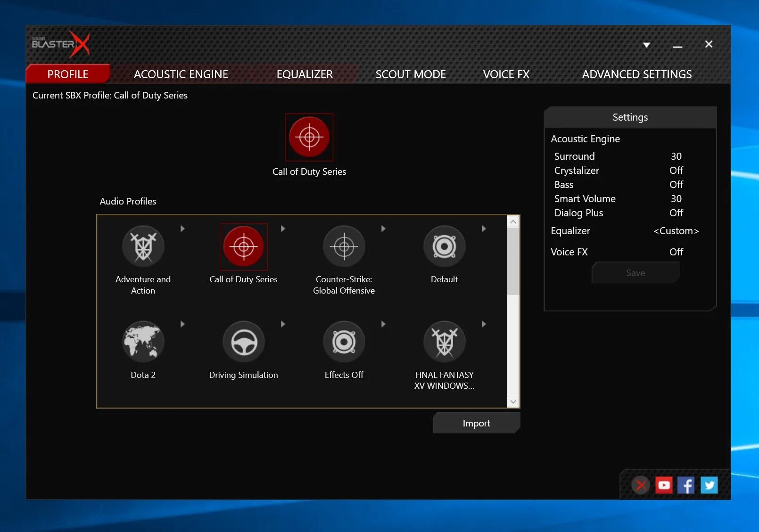Image resolution: width=759 pixels, height=532 pixels.
Task: Expand options arrow for Effects Off
Action: click(383, 324)
